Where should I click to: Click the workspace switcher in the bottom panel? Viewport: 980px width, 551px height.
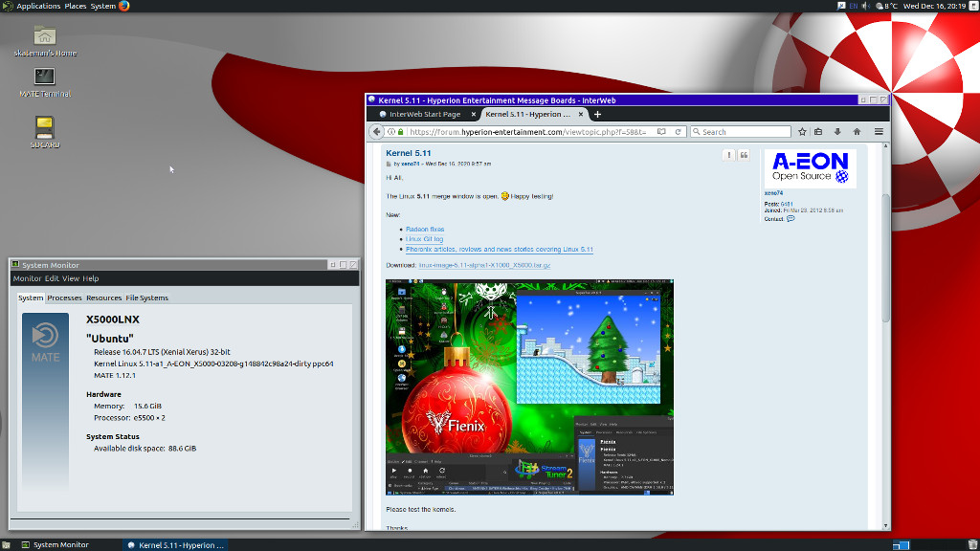pyautogui.click(x=901, y=545)
